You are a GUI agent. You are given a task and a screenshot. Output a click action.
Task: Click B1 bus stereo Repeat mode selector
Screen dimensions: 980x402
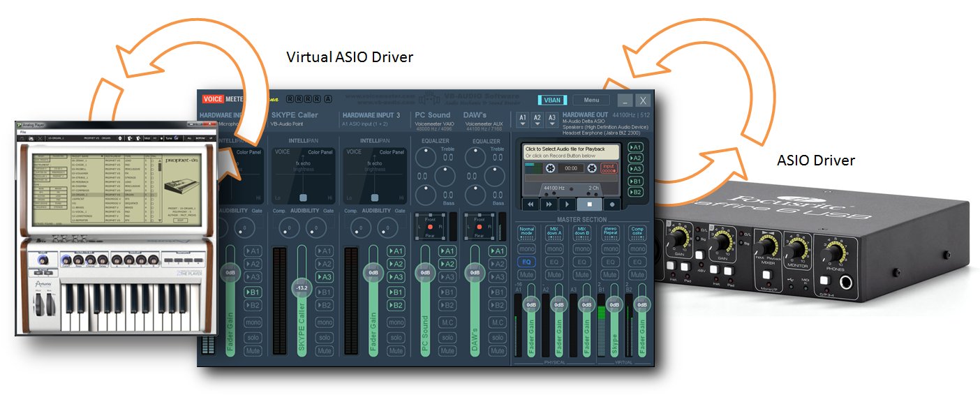pyautogui.click(x=610, y=232)
